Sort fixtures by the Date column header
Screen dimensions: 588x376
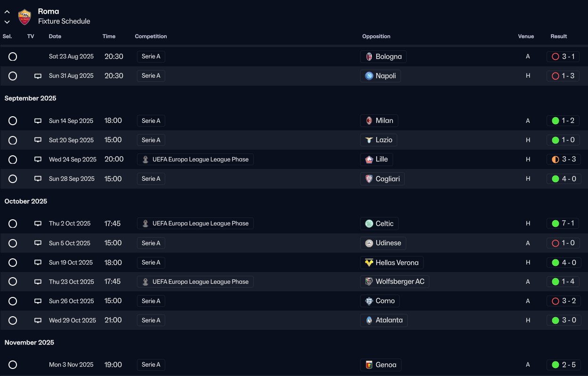55,37
